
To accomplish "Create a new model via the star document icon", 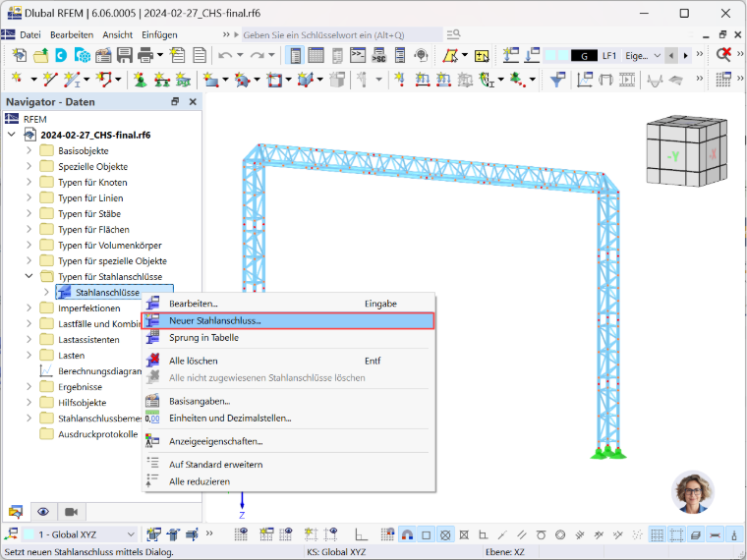I will click(20, 56).
